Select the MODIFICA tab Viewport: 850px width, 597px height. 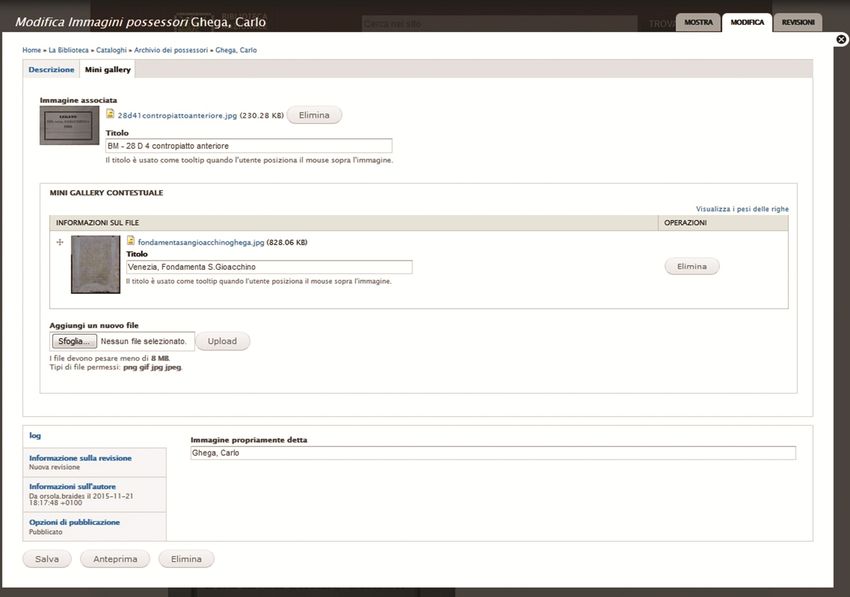pos(747,23)
